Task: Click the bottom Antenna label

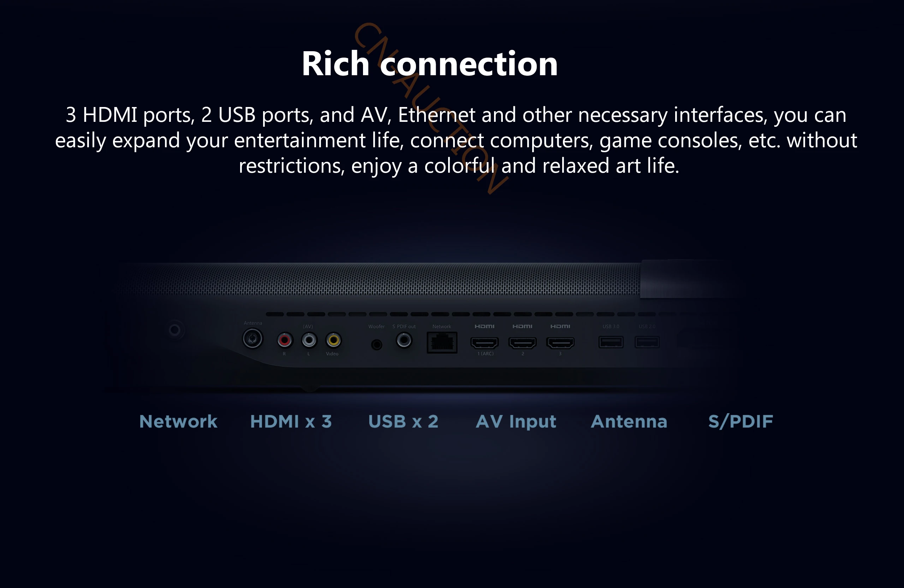Action: 629,421
